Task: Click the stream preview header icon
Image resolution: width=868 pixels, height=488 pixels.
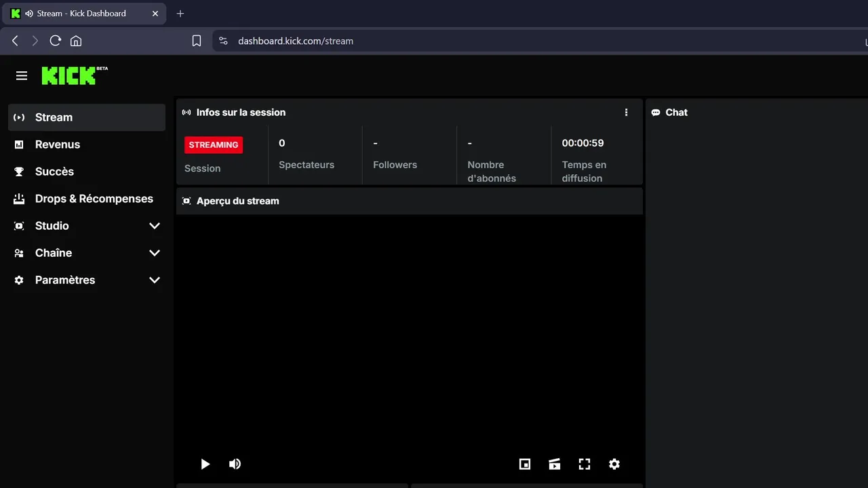Action: click(186, 201)
